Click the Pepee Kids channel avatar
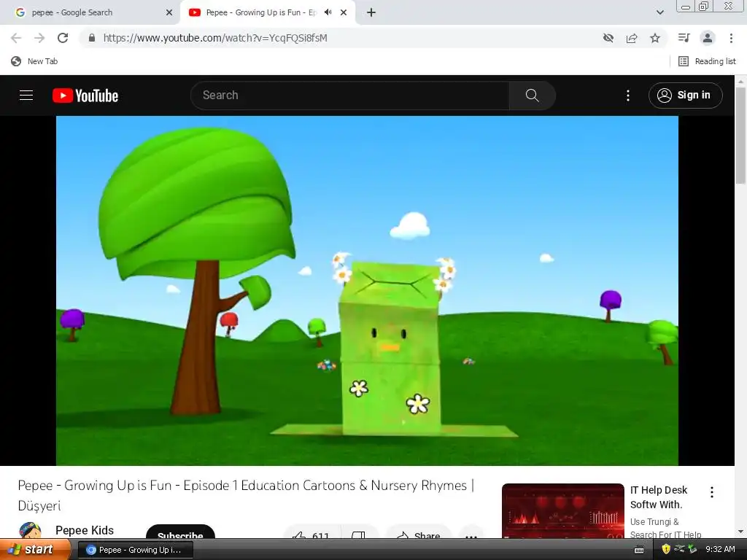747x560 pixels. pos(29,531)
